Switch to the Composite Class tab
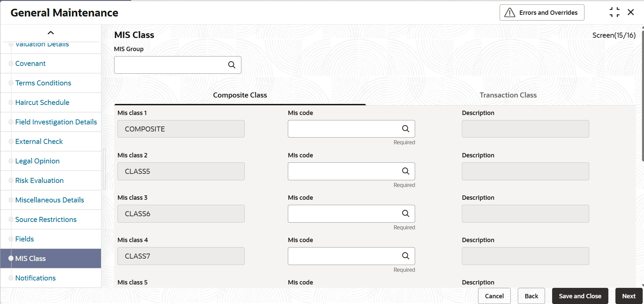 [x=240, y=95]
